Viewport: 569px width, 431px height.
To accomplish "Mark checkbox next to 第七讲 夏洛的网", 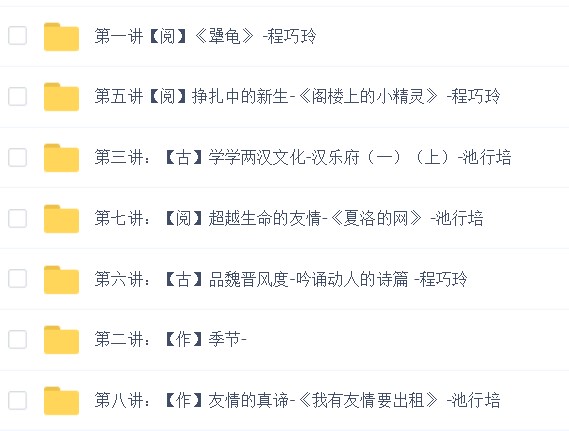I will 17,218.
